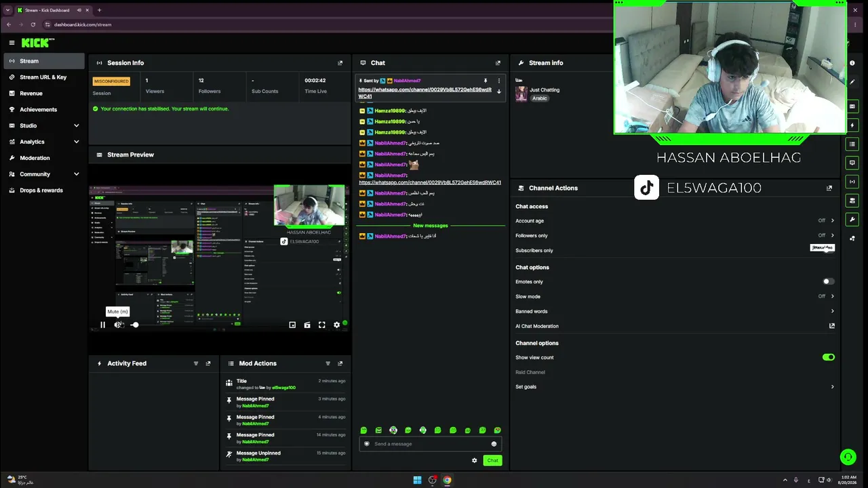Filter the Mod Actions list
Screen dimensions: 868x488
click(328, 363)
